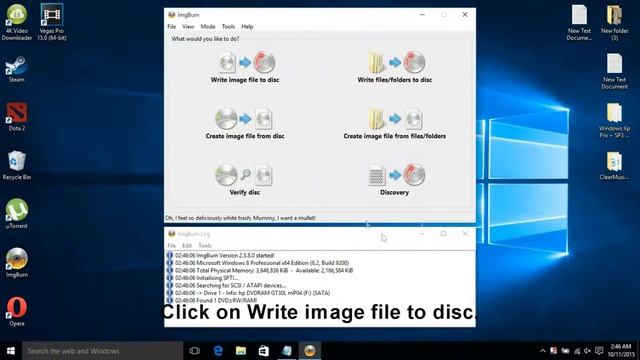The width and height of the screenshot is (640, 360).
Task: Open Tools menu in ImgBurn Log window
Action: (205, 246)
